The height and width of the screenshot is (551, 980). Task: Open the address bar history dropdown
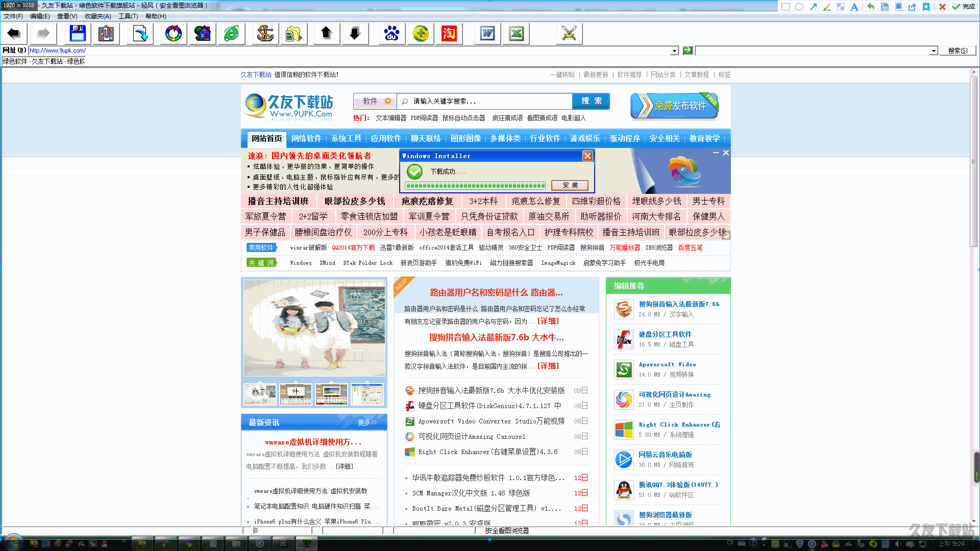674,51
